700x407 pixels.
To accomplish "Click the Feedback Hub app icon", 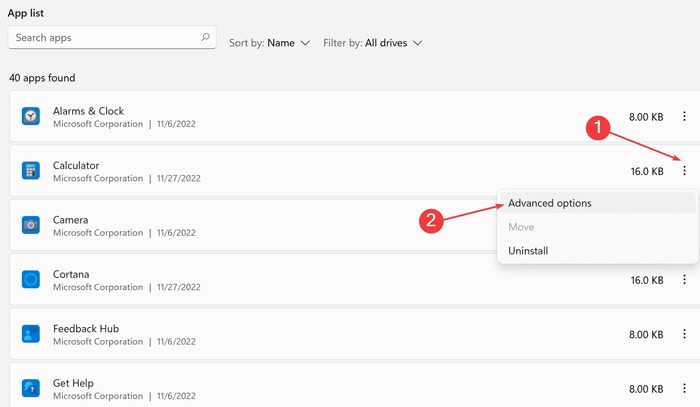I will tap(31, 334).
